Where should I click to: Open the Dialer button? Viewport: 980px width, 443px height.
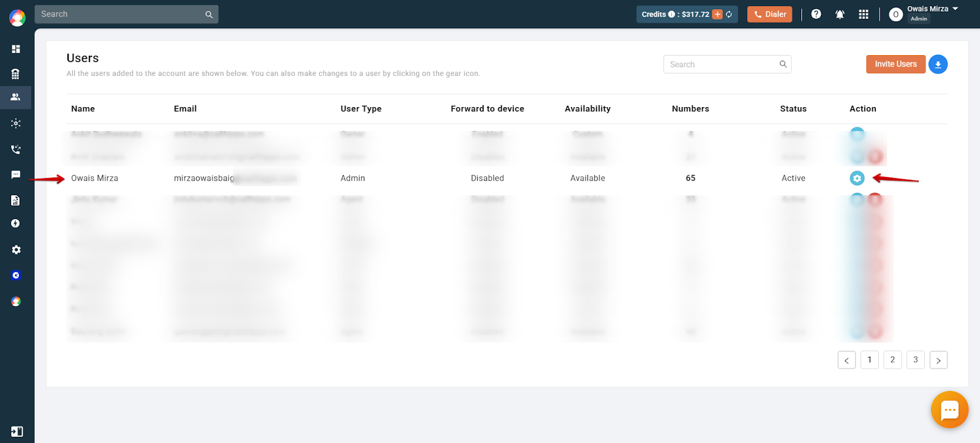769,14
